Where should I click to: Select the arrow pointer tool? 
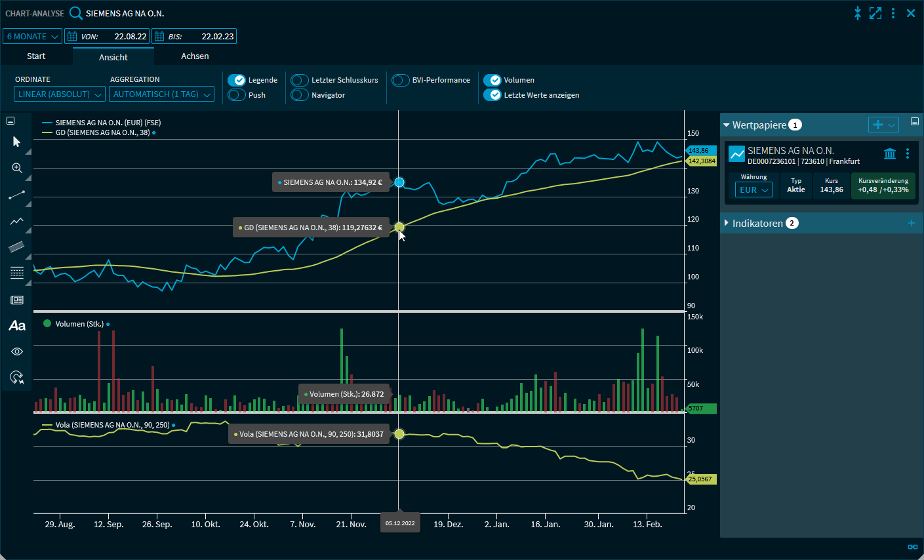17,142
